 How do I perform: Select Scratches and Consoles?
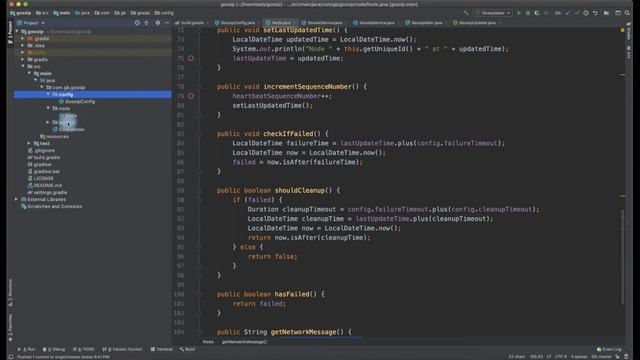pos(51,207)
